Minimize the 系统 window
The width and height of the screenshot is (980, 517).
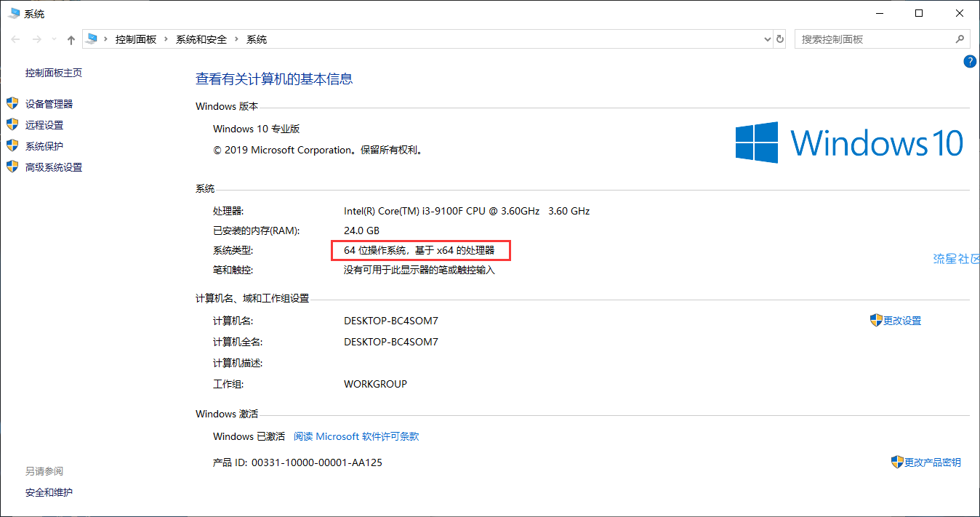click(879, 13)
